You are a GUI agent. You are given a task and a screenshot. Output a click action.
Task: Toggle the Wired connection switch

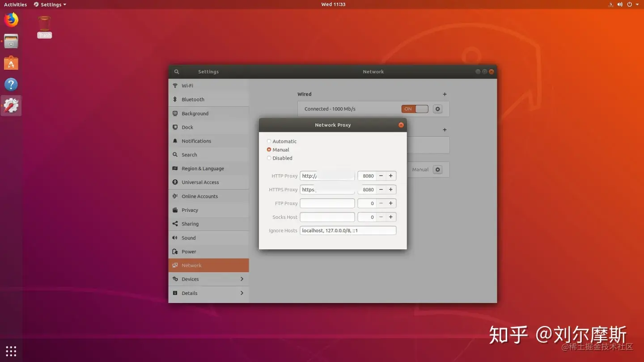click(x=415, y=109)
